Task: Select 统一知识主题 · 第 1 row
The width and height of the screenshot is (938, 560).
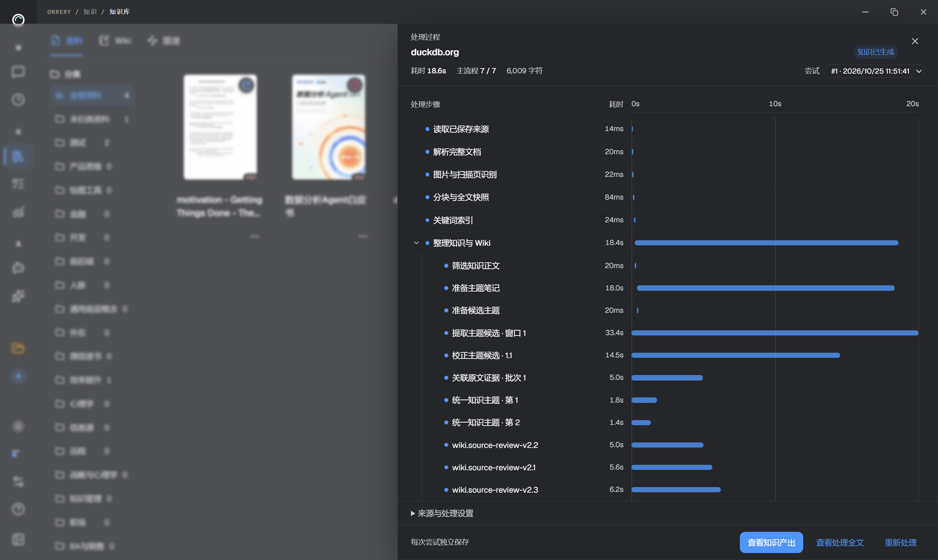Action: pos(670,400)
